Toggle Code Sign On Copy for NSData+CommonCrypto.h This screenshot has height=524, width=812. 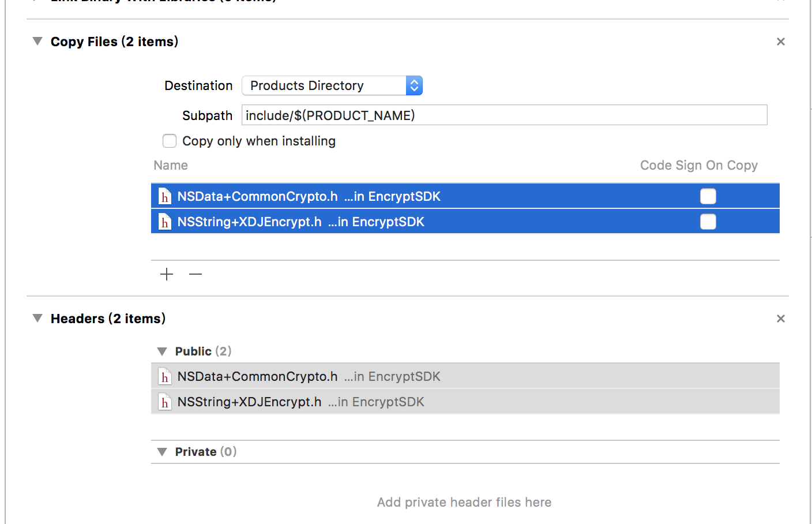point(708,196)
